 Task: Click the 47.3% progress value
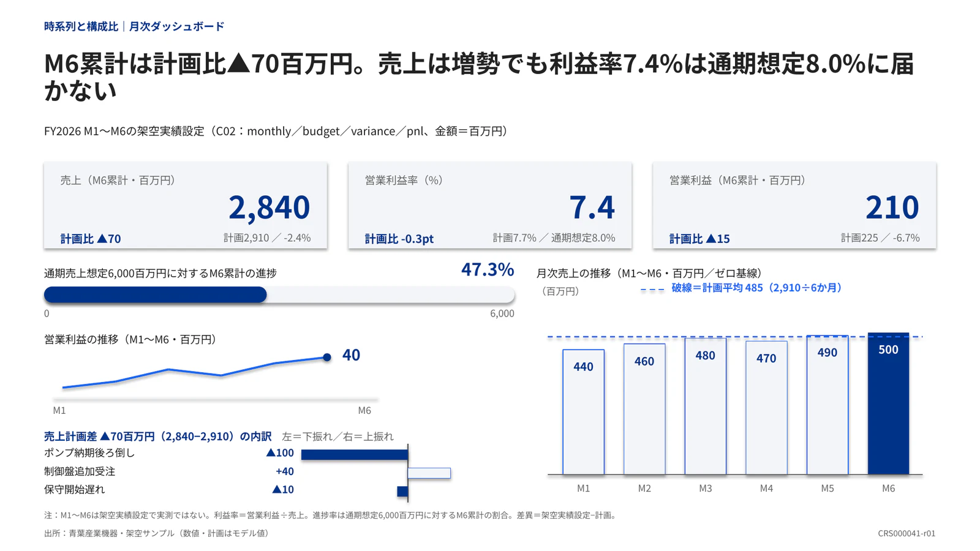(488, 269)
